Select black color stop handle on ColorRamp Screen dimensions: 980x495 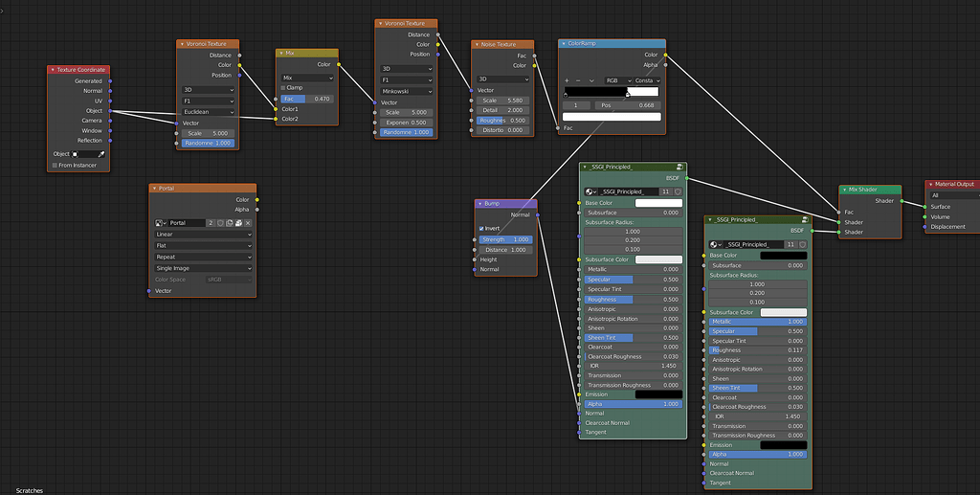point(565,95)
